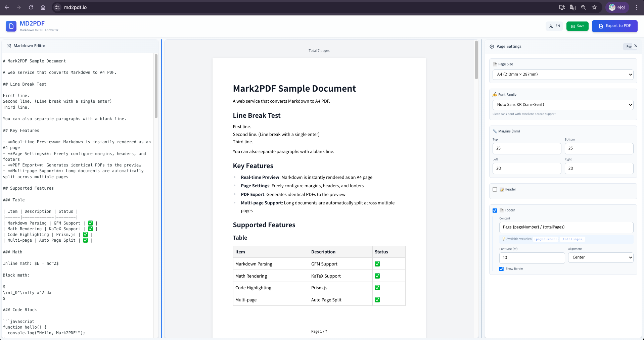Screen dimensions: 644x340
Task: Click '### Code Block' editor line
Action: 20,310
